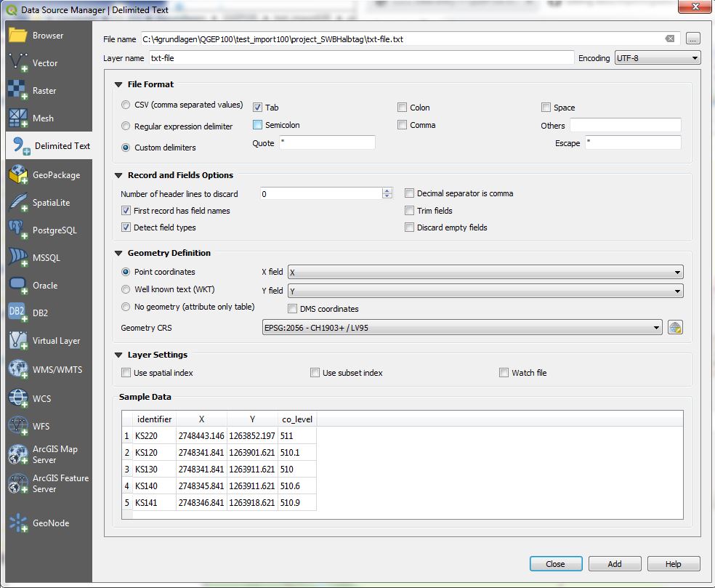The image size is (715, 588).
Task: Enable the Comma delimiter checkbox
Action: [x=402, y=124]
